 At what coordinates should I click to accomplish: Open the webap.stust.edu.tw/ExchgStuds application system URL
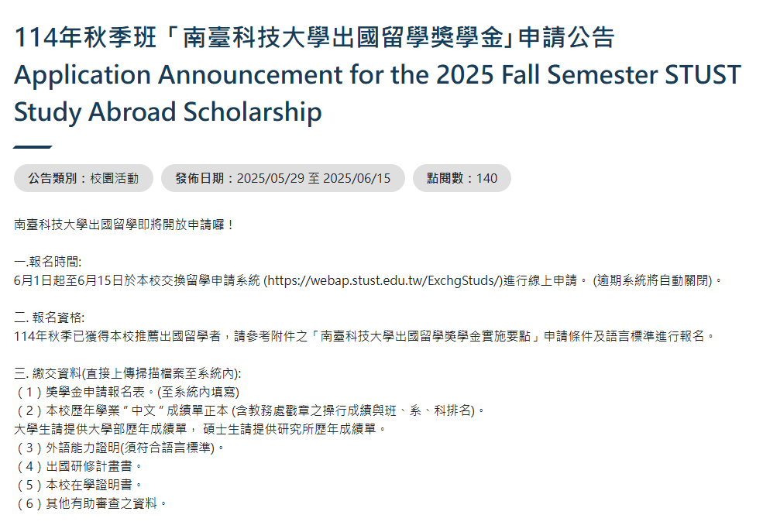coord(383,280)
